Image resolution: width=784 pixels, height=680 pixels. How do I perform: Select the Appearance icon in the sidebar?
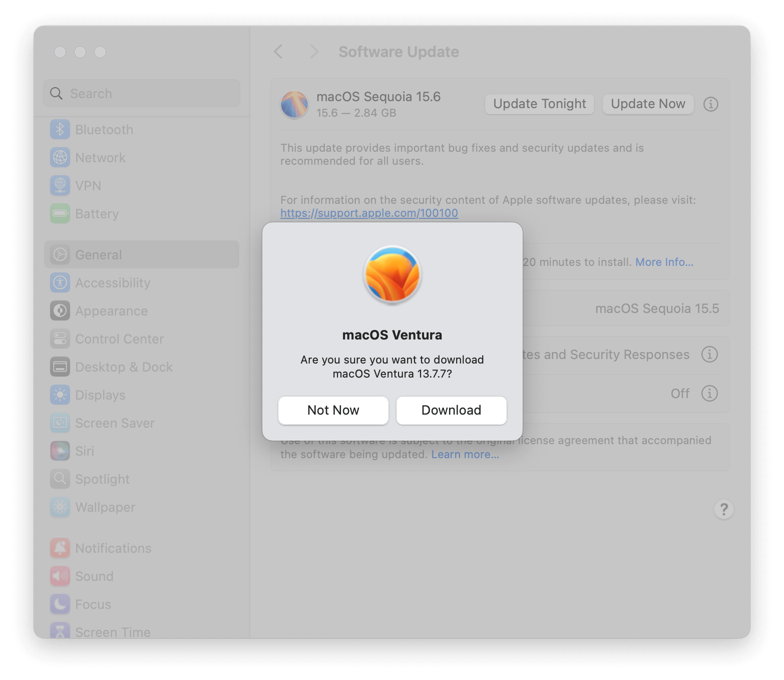click(x=60, y=311)
